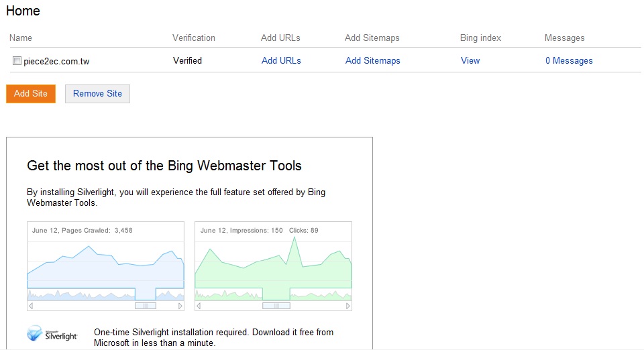Viewport: 644px width, 350px height.
Task: Click the Messages column header
Action: pos(564,38)
